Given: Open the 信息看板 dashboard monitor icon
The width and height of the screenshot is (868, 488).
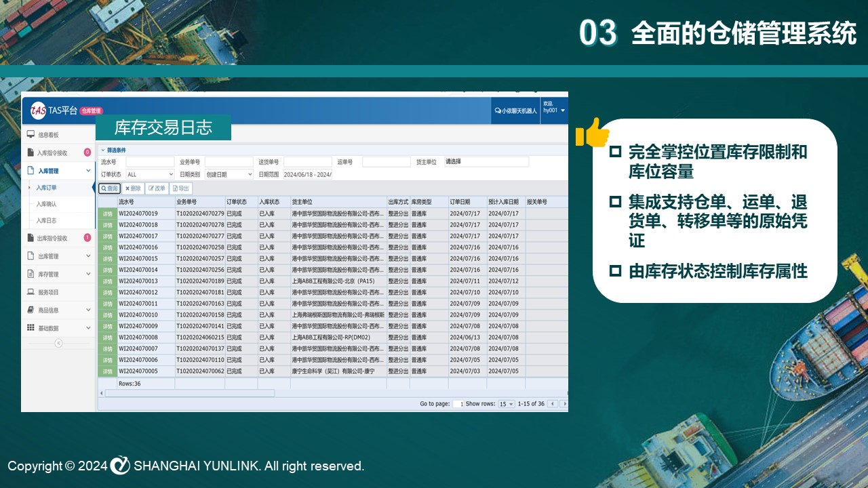Looking at the screenshot, I should click(x=31, y=135).
